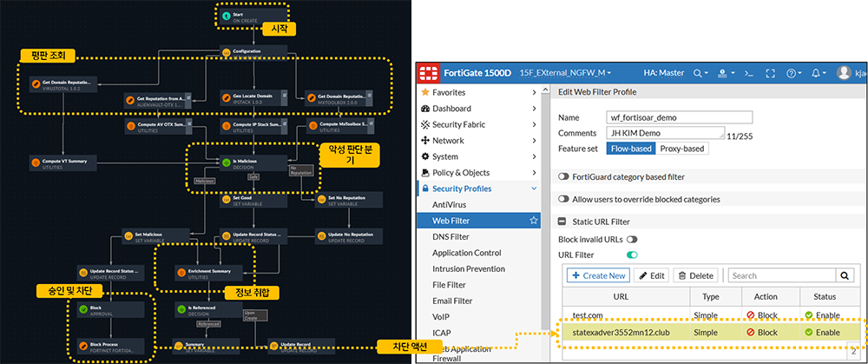Open DNS Filter menu item

pyautogui.click(x=450, y=236)
